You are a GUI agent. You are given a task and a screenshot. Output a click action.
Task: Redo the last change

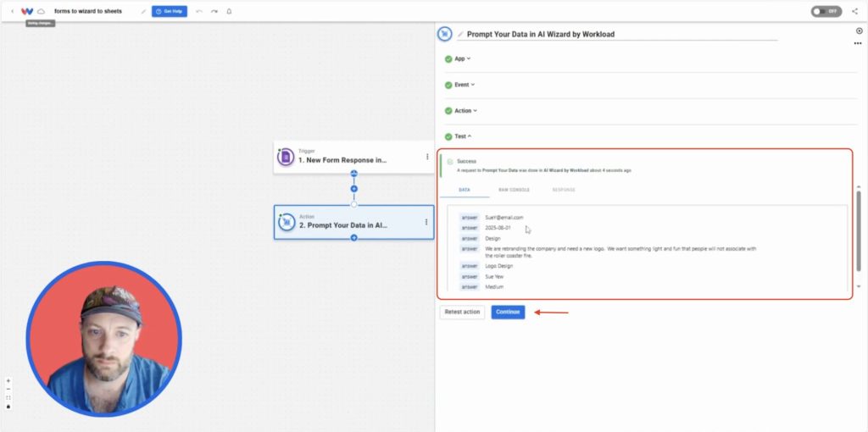(214, 11)
